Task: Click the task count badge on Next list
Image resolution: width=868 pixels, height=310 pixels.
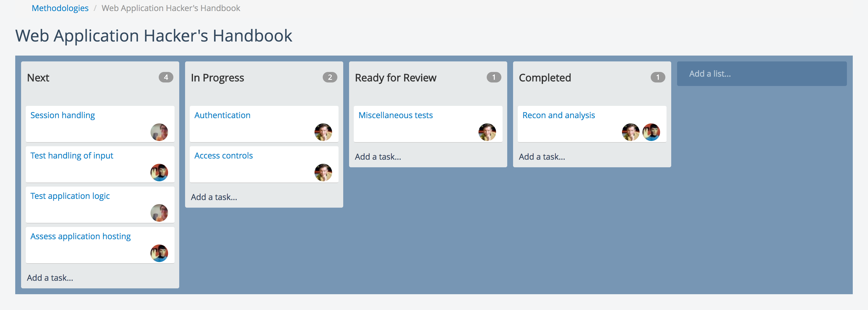Action: click(x=166, y=77)
